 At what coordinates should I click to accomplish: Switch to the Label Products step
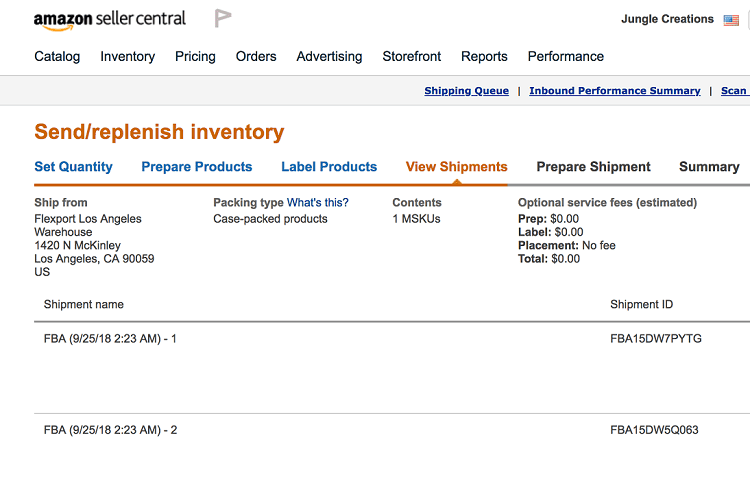coord(329,167)
